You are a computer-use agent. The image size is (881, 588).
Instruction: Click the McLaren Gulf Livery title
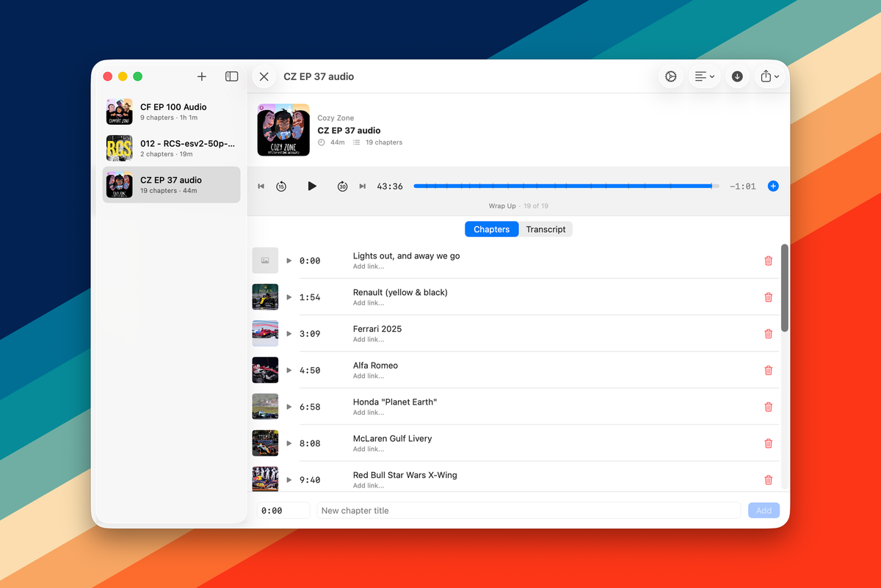pos(392,438)
